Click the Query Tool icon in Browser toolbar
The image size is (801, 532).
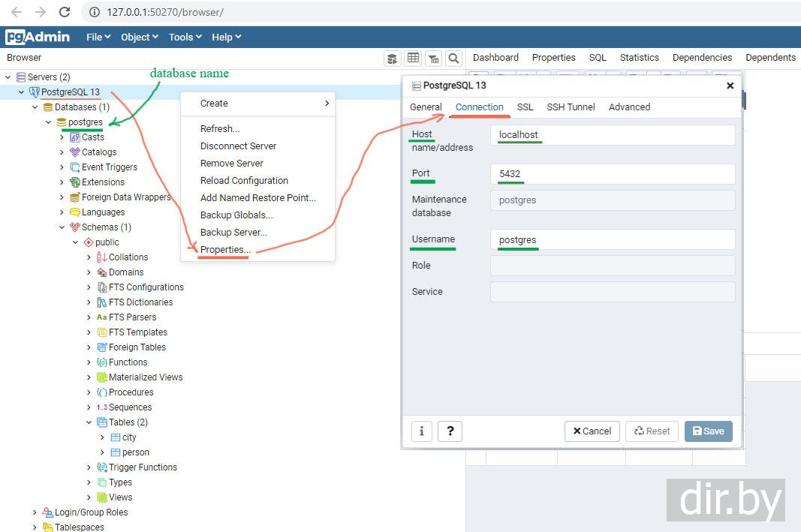click(392, 59)
